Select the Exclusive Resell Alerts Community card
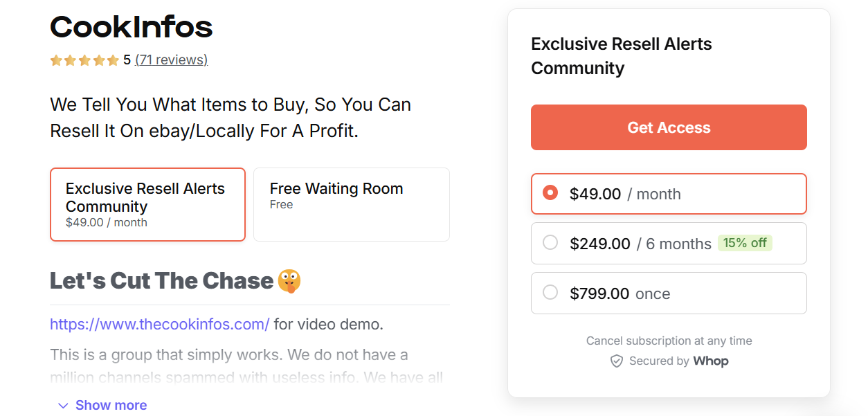 coord(147,204)
